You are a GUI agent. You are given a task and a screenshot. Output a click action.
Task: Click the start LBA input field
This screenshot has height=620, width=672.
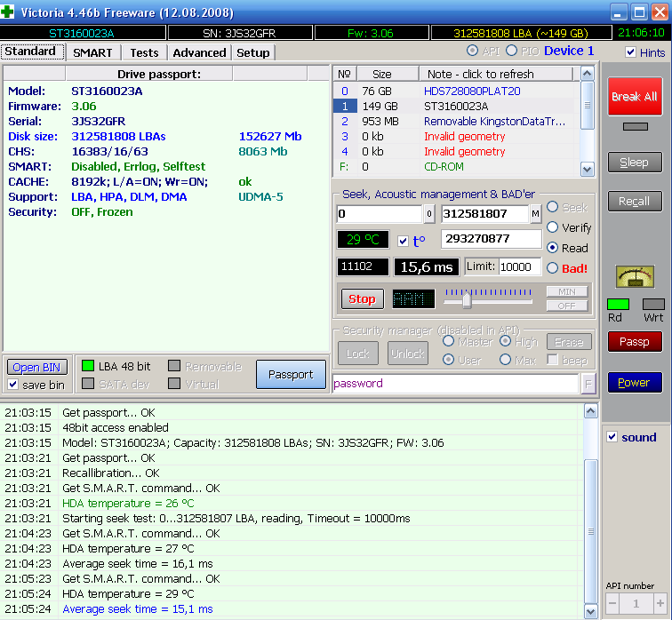(x=380, y=214)
